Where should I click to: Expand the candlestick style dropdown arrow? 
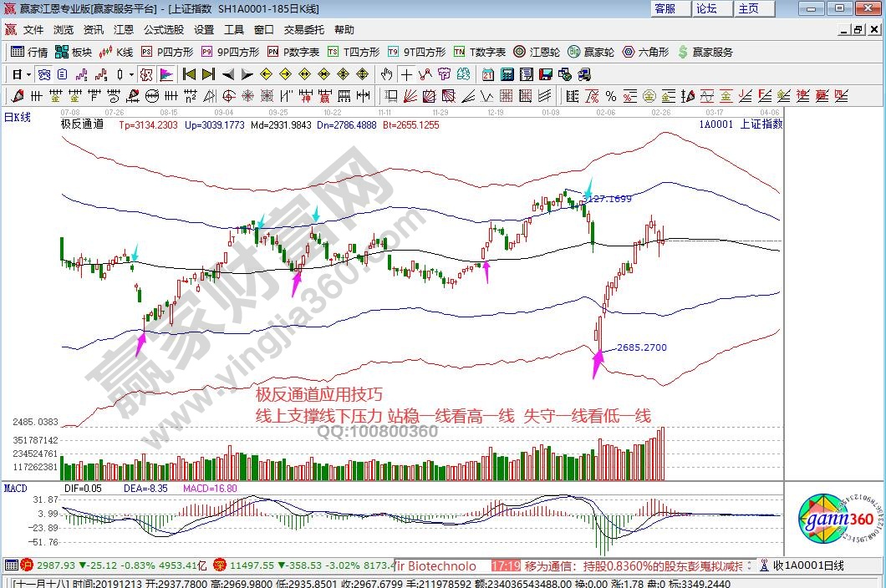pos(131,73)
